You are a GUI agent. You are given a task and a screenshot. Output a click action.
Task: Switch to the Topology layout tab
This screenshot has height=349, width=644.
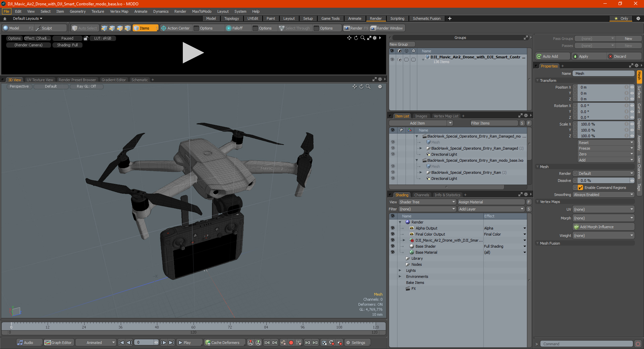(x=231, y=18)
